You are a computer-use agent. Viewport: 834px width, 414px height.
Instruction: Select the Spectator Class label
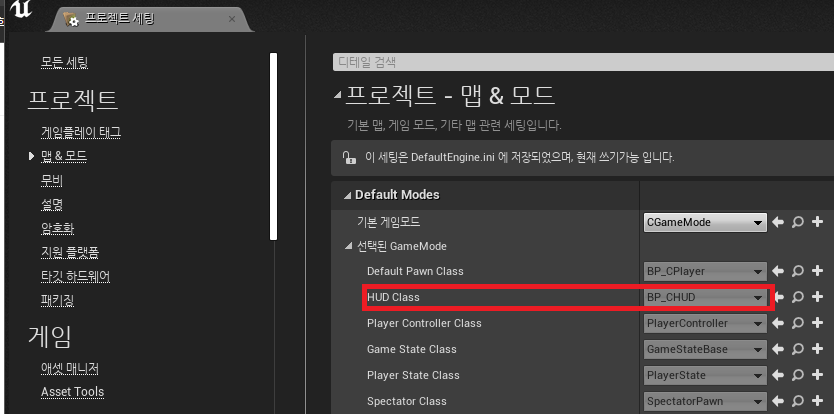point(407,401)
